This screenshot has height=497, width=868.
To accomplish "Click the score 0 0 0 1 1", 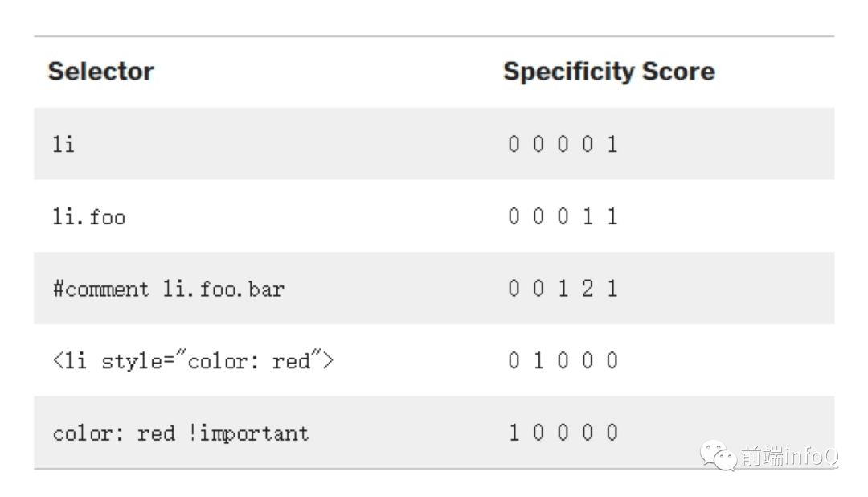I will click(563, 216).
